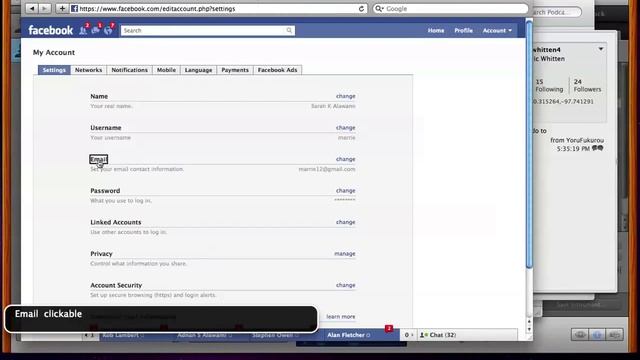Select the Payments tab
640x360 pixels.
tap(235, 70)
